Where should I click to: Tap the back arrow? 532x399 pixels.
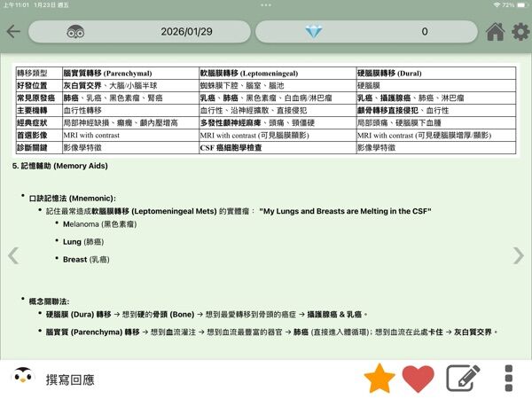click(x=12, y=31)
